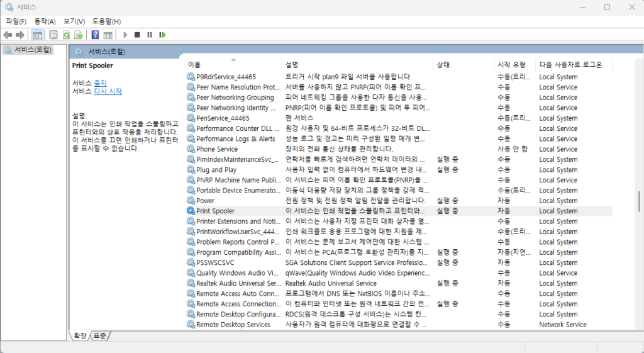644x353 pixels.
Task: Click the gear icon beside Phone Service
Action: pyautogui.click(x=191, y=148)
